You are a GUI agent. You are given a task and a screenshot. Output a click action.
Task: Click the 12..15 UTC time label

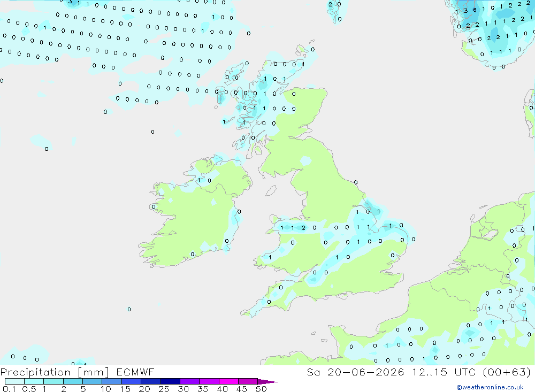pos(443,372)
